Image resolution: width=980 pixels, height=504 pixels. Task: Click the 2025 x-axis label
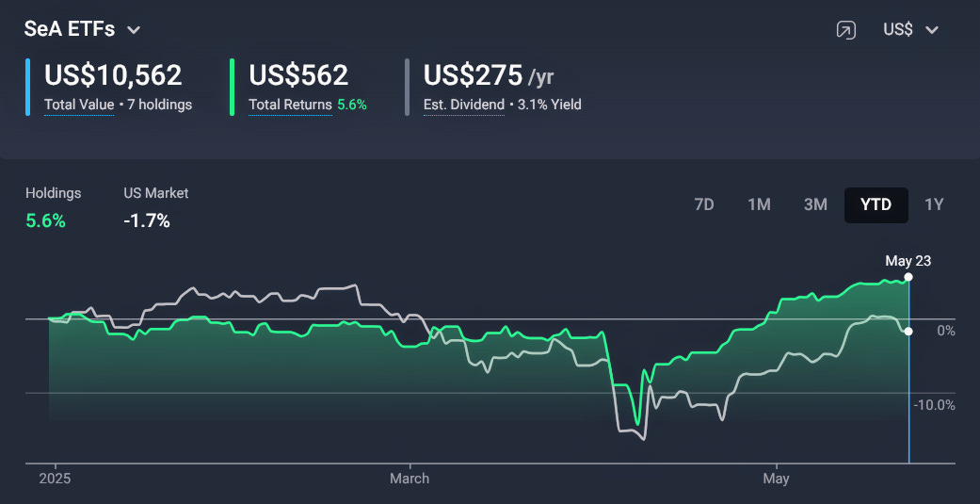[x=55, y=479]
